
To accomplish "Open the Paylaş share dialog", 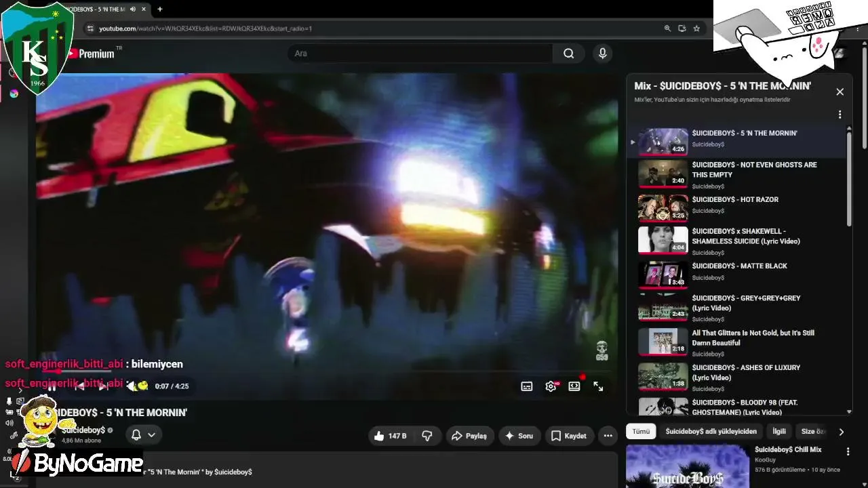I will click(x=470, y=436).
